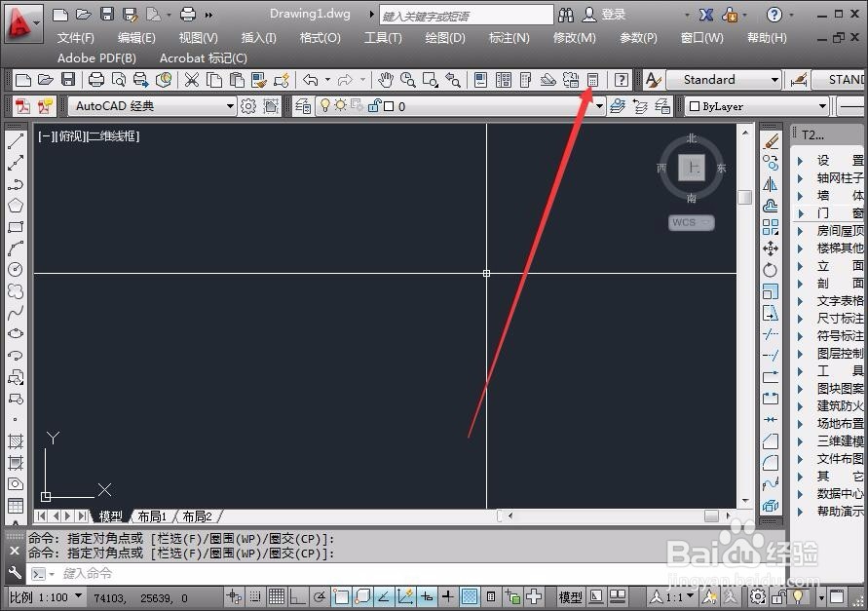Select the Hatch tool in draw toolbar
This screenshot has width=868, height=611.
(x=16, y=441)
